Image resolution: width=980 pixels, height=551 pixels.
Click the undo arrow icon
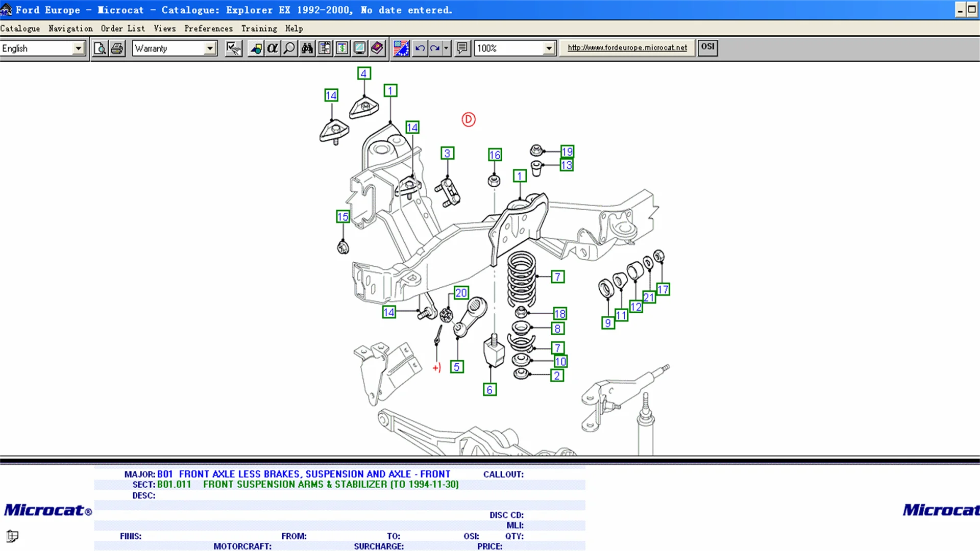click(x=420, y=48)
